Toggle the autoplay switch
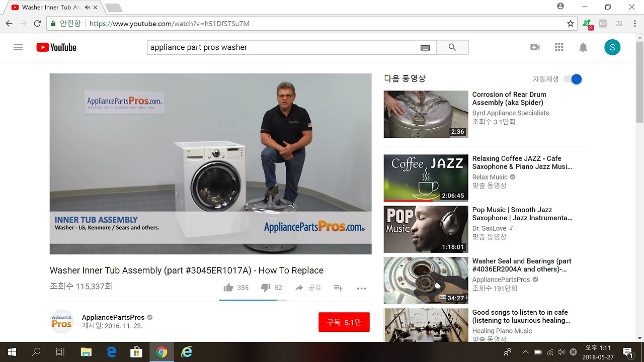This screenshot has height=362, width=644. (573, 79)
